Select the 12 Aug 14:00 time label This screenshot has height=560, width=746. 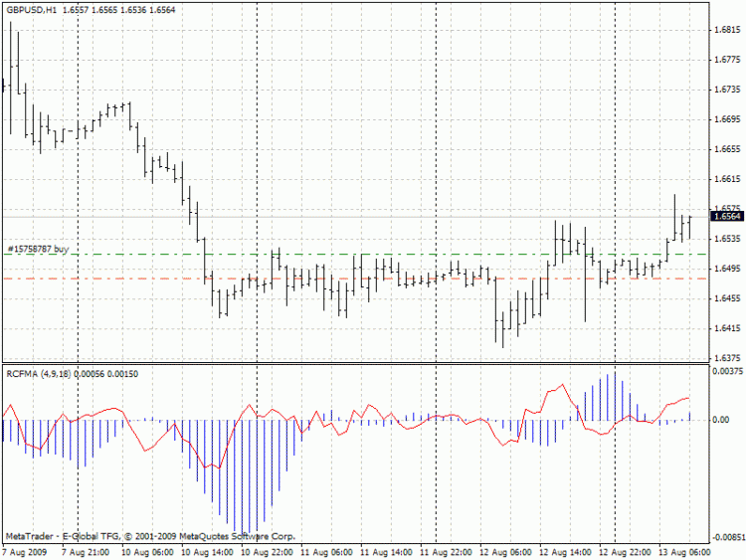(566, 550)
